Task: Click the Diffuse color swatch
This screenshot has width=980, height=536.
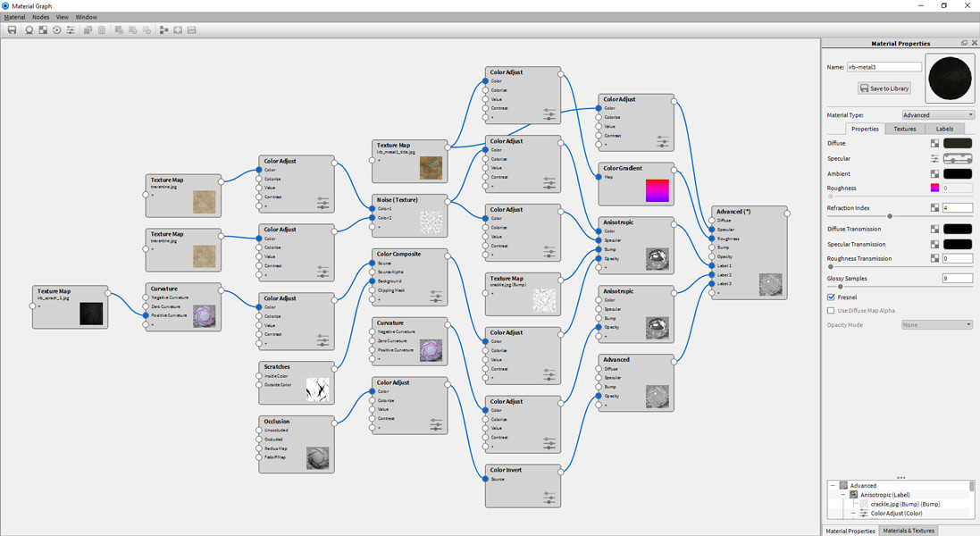Action: pyautogui.click(x=958, y=143)
